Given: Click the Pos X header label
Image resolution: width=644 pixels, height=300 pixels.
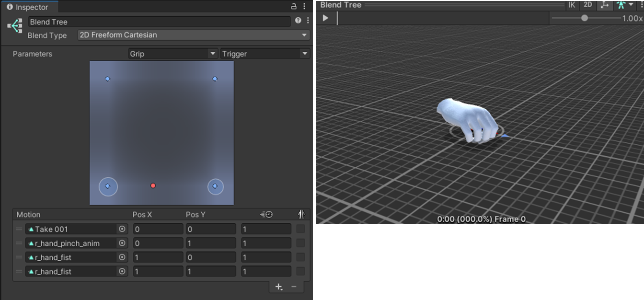Looking at the screenshot, I should pyautogui.click(x=142, y=214).
